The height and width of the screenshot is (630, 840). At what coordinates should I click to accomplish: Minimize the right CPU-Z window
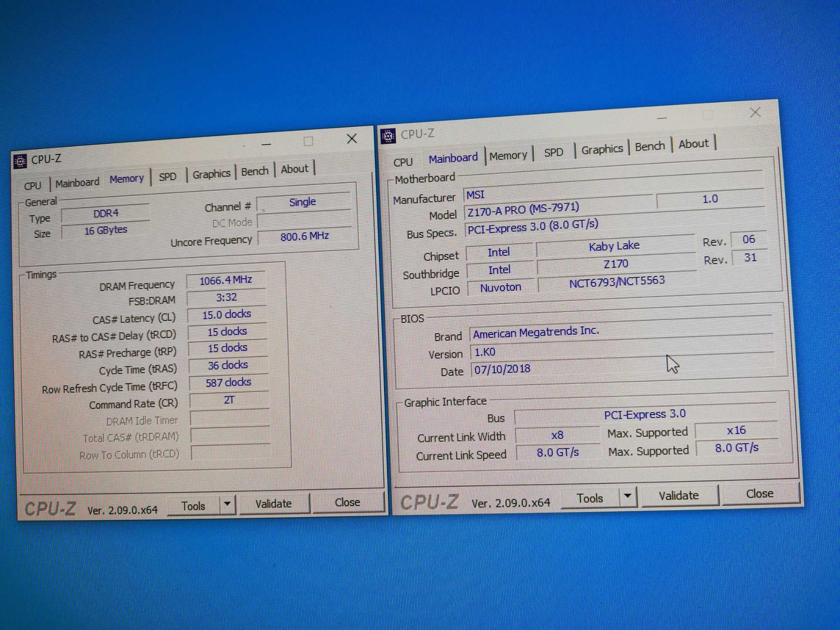click(x=662, y=118)
